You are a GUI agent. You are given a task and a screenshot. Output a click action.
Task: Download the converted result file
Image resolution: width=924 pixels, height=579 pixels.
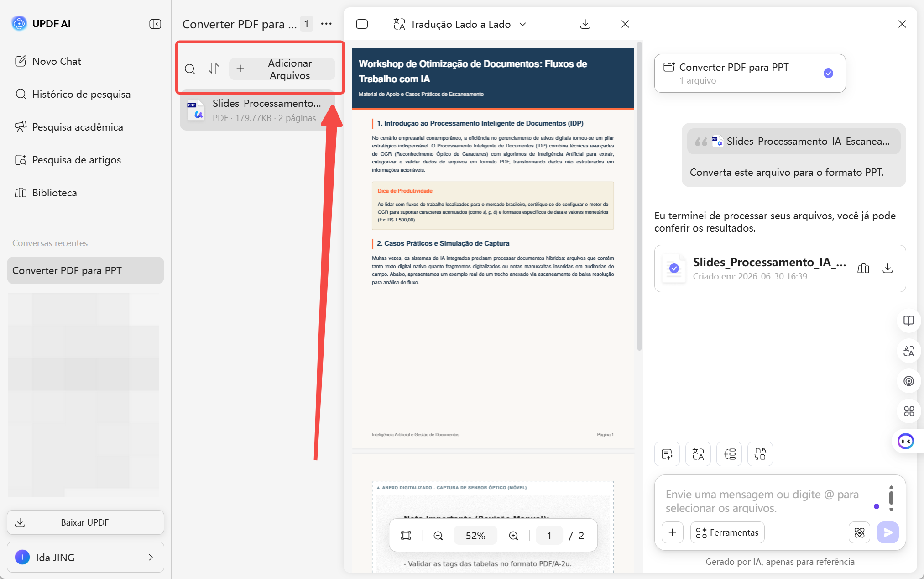tap(887, 268)
